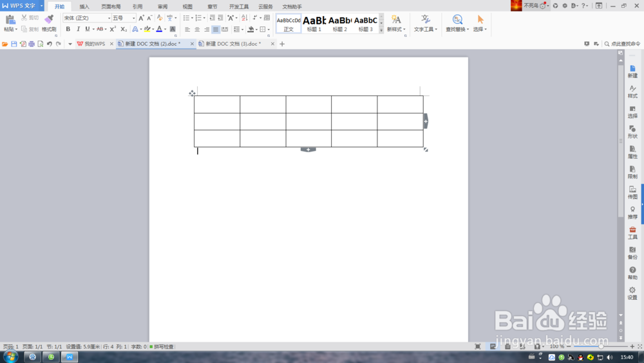644x363 pixels.
Task: Expand the borders dropdown arrow
Action: point(269,29)
